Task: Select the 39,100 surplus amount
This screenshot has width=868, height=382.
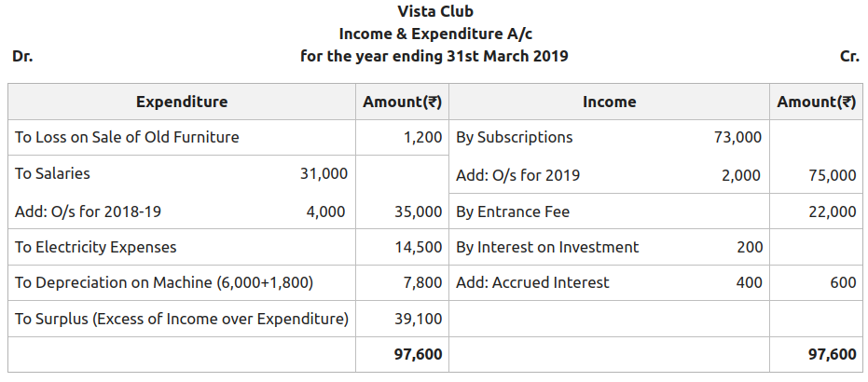Action: tap(419, 320)
